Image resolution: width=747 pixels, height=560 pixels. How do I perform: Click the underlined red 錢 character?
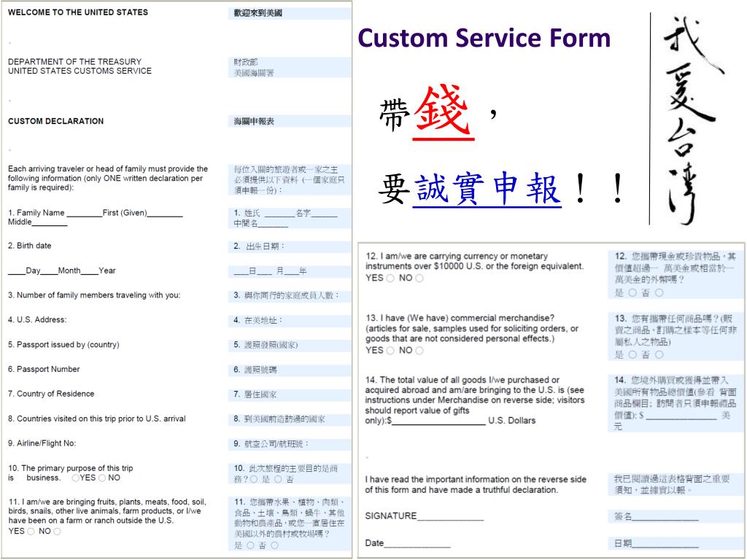click(443, 112)
